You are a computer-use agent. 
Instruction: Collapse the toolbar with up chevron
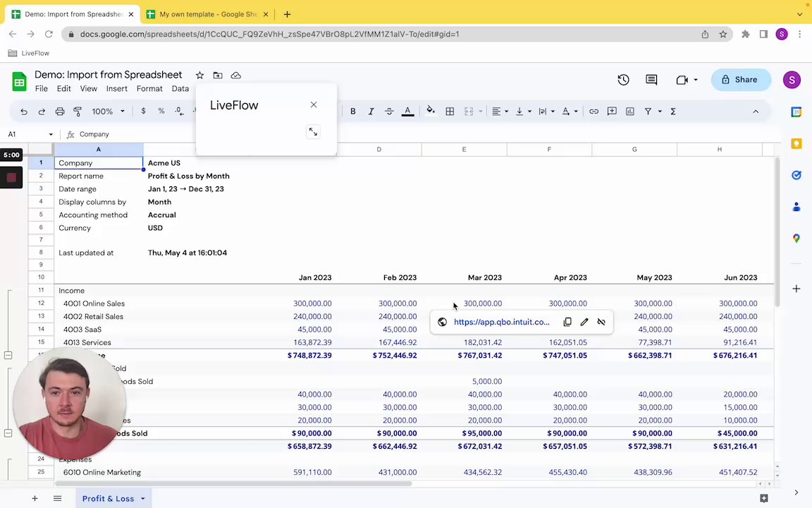tap(756, 111)
